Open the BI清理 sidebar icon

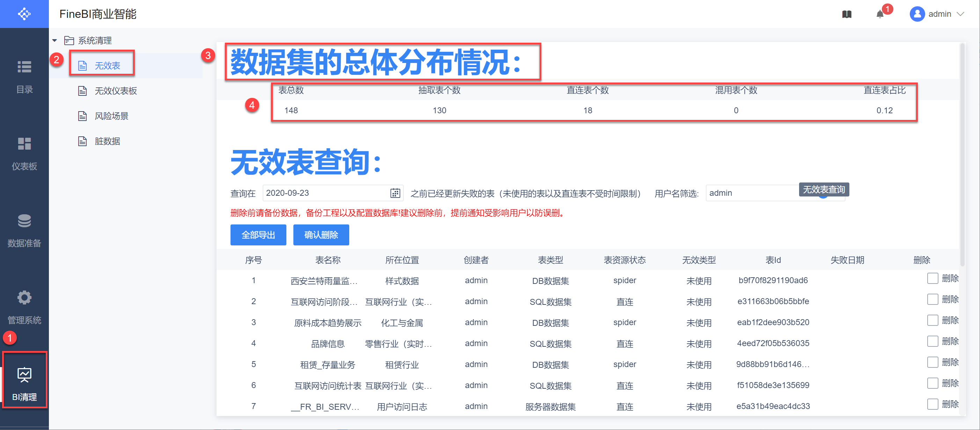pyautogui.click(x=24, y=375)
